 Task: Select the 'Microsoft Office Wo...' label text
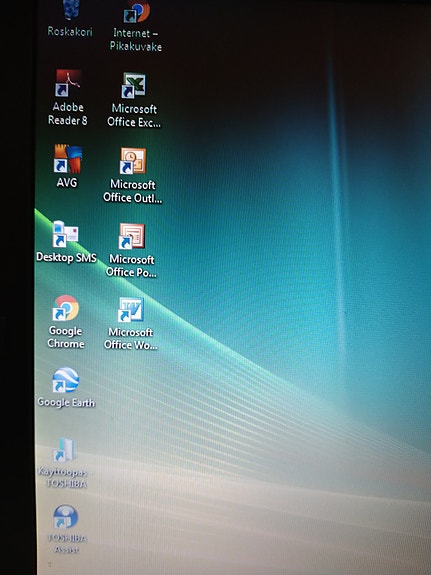click(131, 338)
